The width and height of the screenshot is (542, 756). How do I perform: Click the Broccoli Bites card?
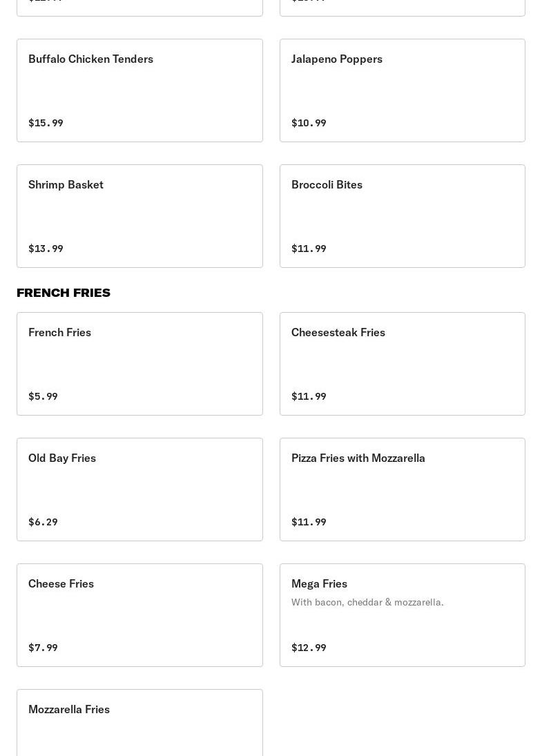click(402, 215)
